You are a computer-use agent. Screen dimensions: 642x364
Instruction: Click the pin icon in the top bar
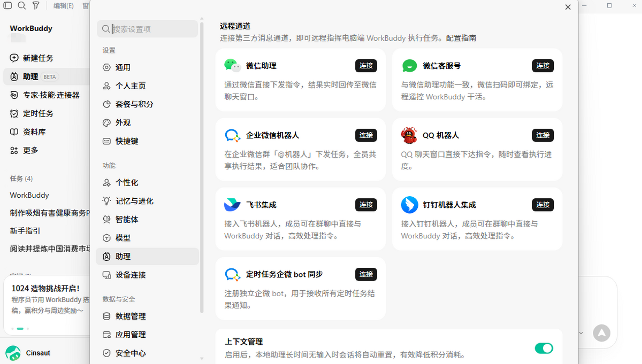(x=36, y=6)
